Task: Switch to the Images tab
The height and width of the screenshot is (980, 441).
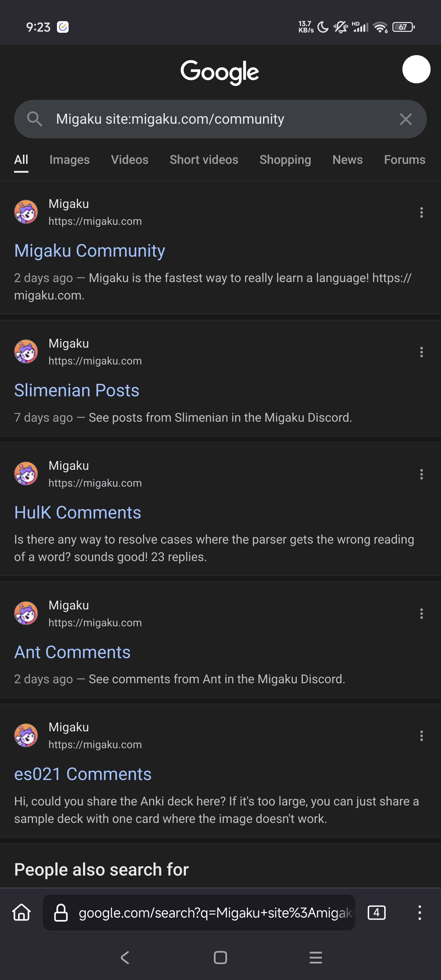Action: (69, 160)
